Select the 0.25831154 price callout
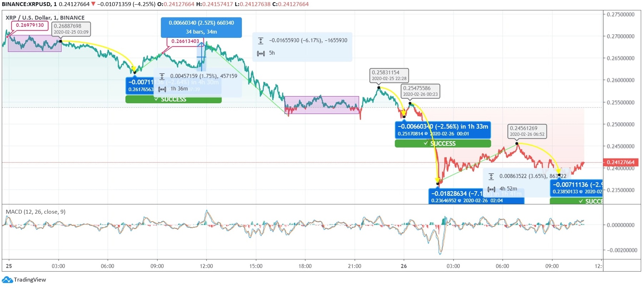The image size is (644, 288). pyautogui.click(x=389, y=75)
